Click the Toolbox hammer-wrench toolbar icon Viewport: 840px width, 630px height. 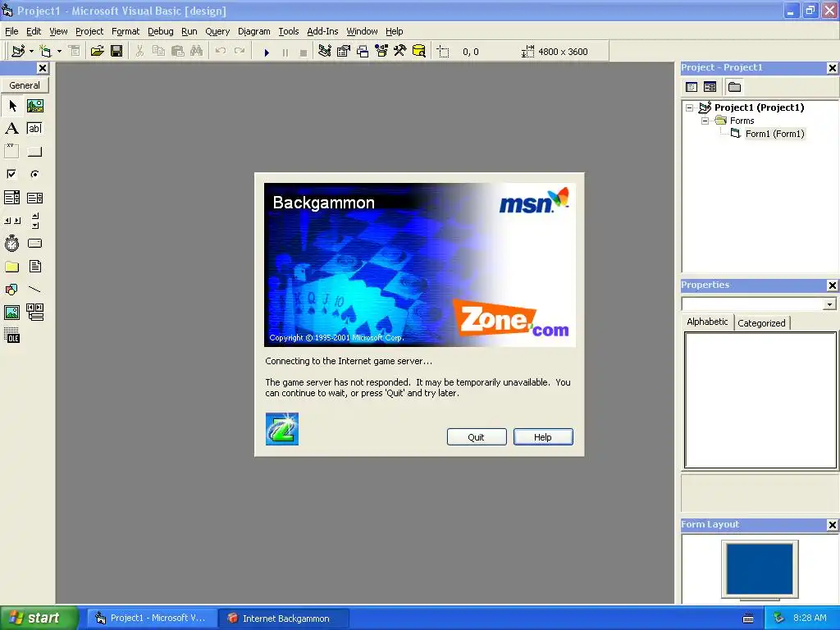coord(399,52)
